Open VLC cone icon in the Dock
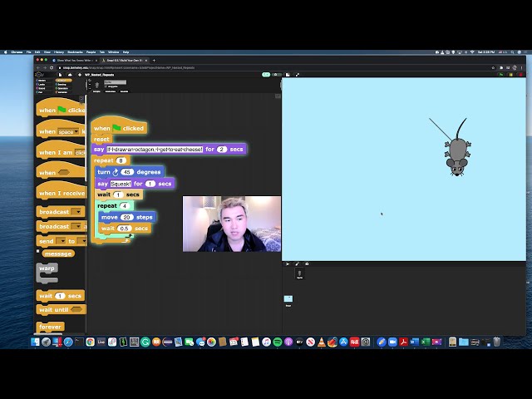Screen dimensions: 532x399 pyautogui.click(x=322, y=342)
